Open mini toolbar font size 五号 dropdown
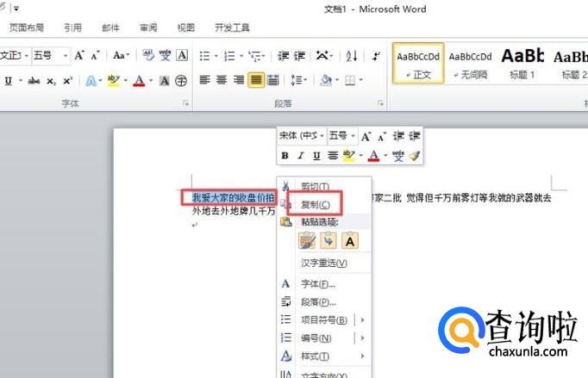Screen dimensions: 588x378 point(353,136)
